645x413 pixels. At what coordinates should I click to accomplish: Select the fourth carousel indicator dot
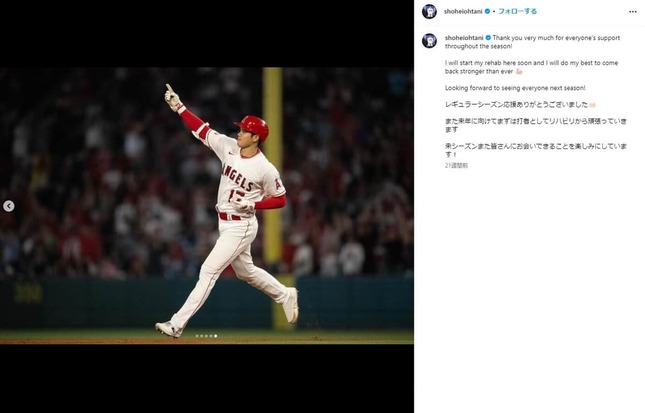(x=211, y=336)
